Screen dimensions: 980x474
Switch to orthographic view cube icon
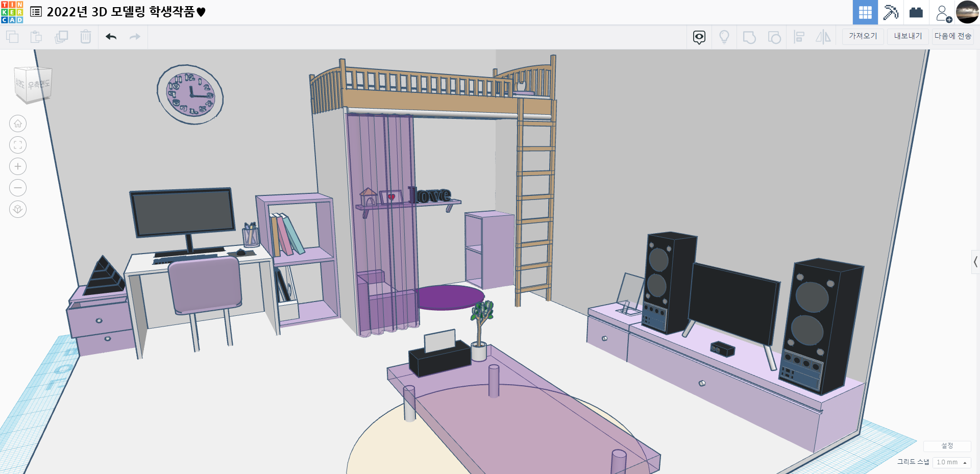pyautogui.click(x=18, y=209)
